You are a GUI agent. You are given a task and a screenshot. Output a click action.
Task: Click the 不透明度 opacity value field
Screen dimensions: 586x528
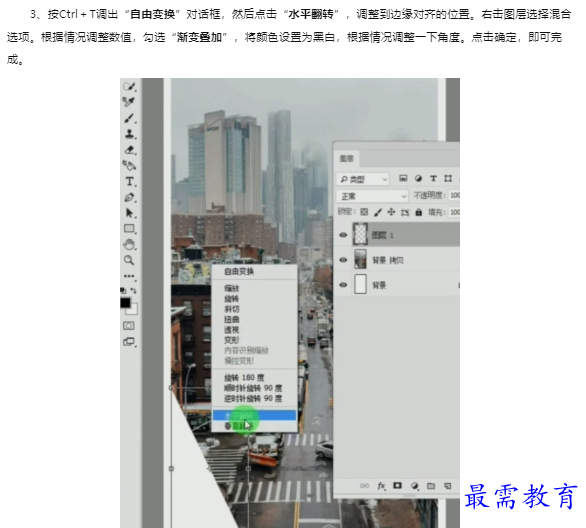click(454, 195)
